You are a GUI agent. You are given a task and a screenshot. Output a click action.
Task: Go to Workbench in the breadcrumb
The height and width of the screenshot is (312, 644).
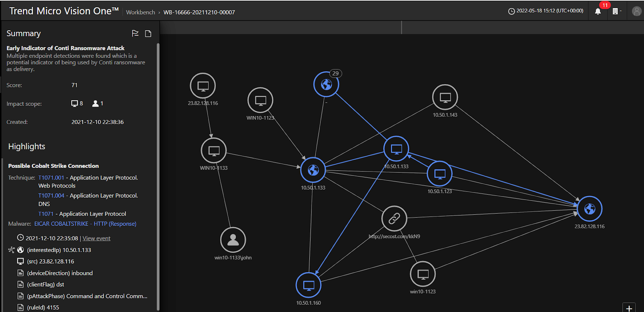(140, 12)
